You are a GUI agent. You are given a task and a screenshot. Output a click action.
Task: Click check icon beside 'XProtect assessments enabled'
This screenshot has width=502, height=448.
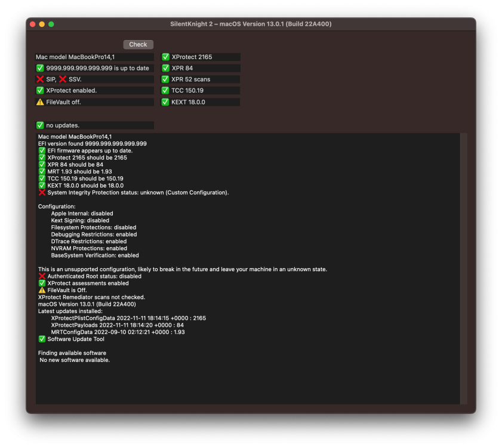coord(42,283)
